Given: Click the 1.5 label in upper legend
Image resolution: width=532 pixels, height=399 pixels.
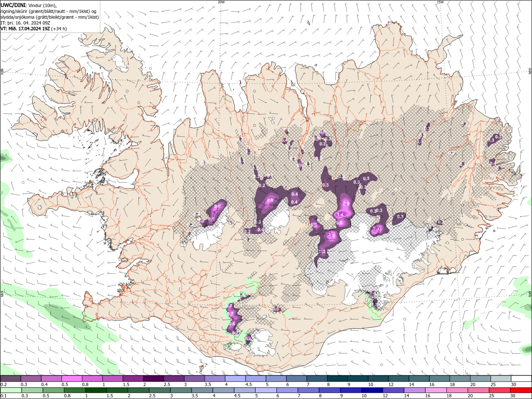Looking at the screenshot, I should click(126, 384).
